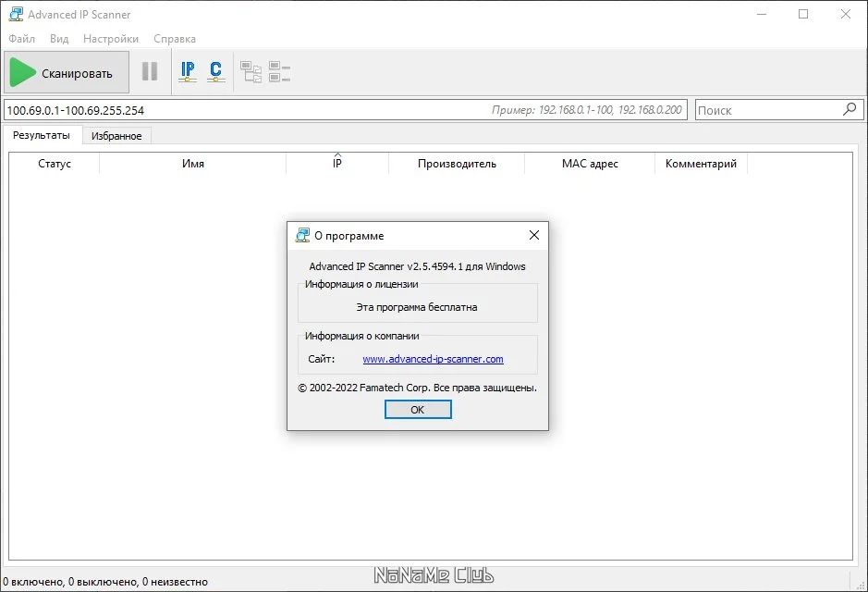Close the О программе dialog

point(534,235)
